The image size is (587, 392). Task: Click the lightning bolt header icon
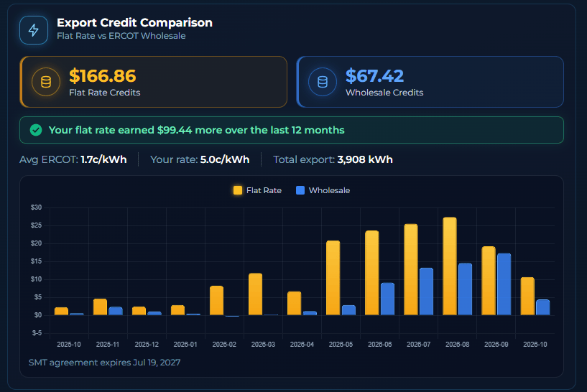(34, 30)
